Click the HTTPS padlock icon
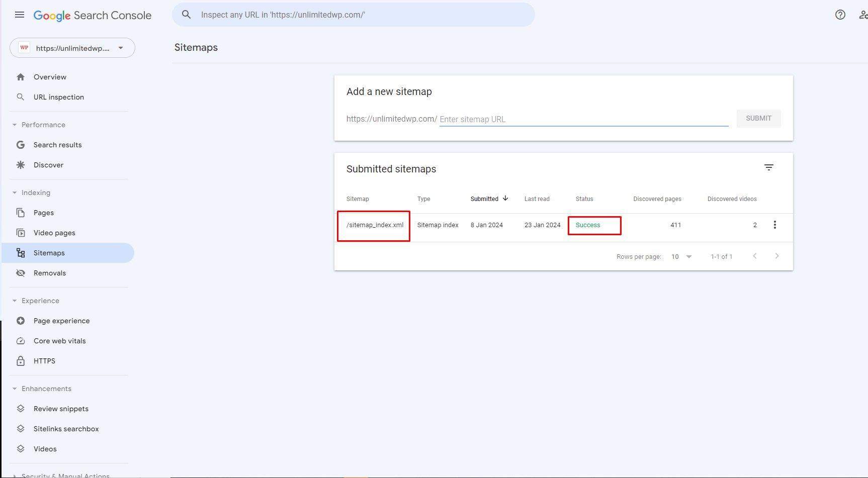This screenshot has height=478, width=868. click(x=21, y=361)
